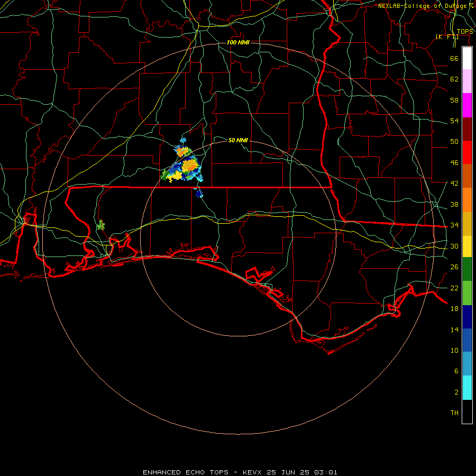476x476 pixels.
Task: Click legend value label 42
Action: pyautogui.click(x=454, y=184)
